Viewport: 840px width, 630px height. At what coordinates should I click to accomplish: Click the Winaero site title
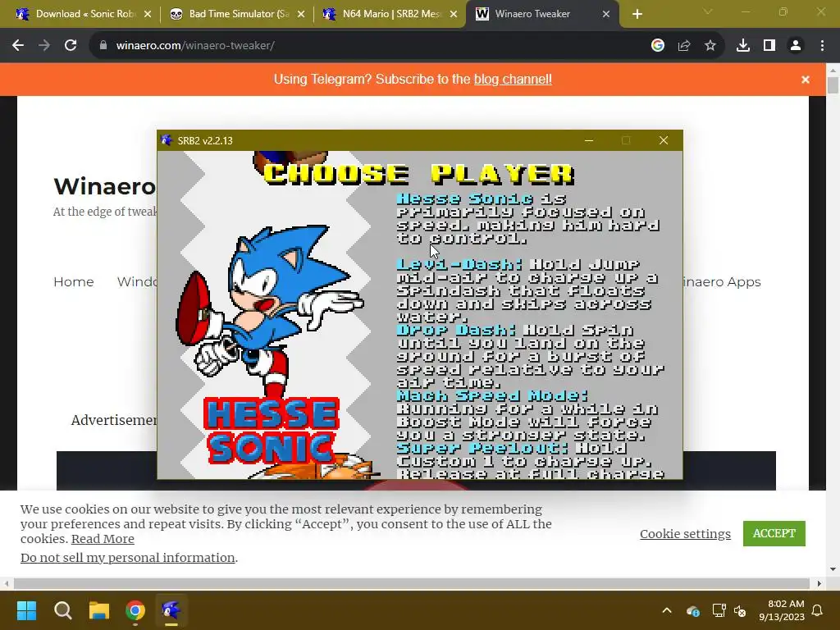point(104,186)
